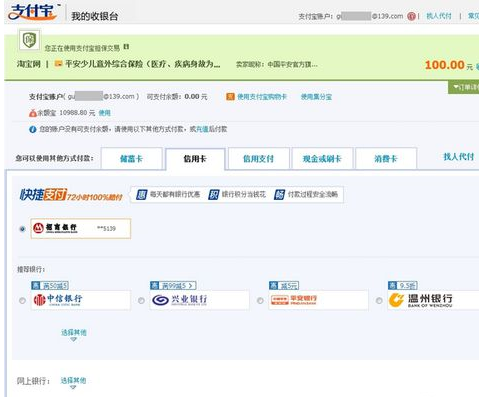Click the 满50减5 promotion tag above 中信银行
The width and height of the screenshot is (479, 397).
pyautogui.click(x=50, y=285)
